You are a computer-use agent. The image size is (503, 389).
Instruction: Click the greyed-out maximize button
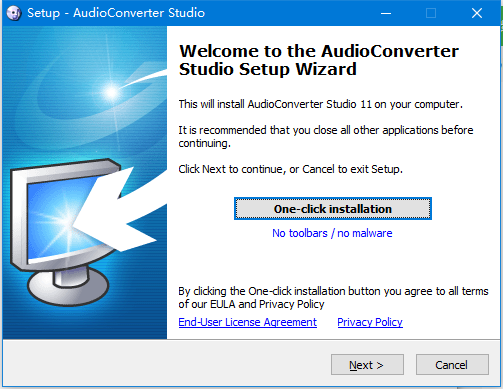pos(431,13)
